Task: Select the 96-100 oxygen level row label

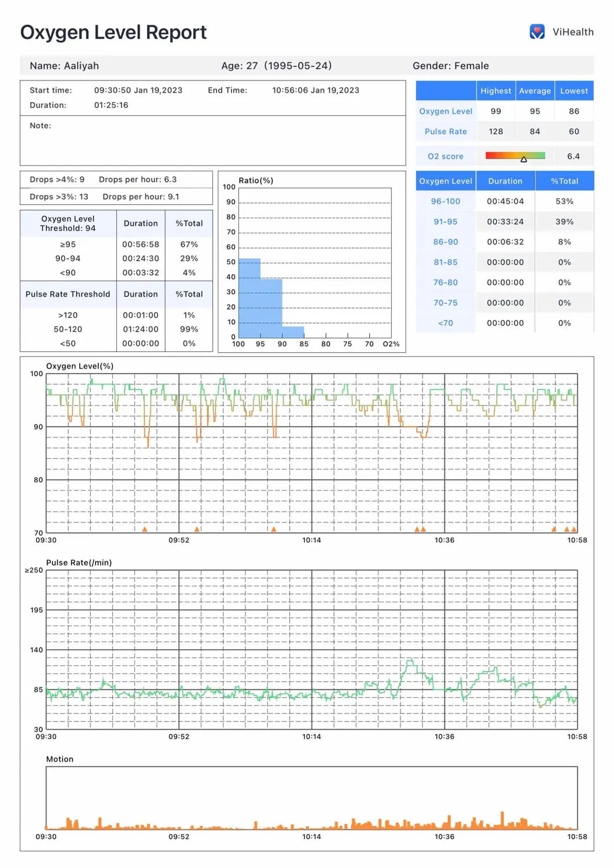Action: pos(445,201)
